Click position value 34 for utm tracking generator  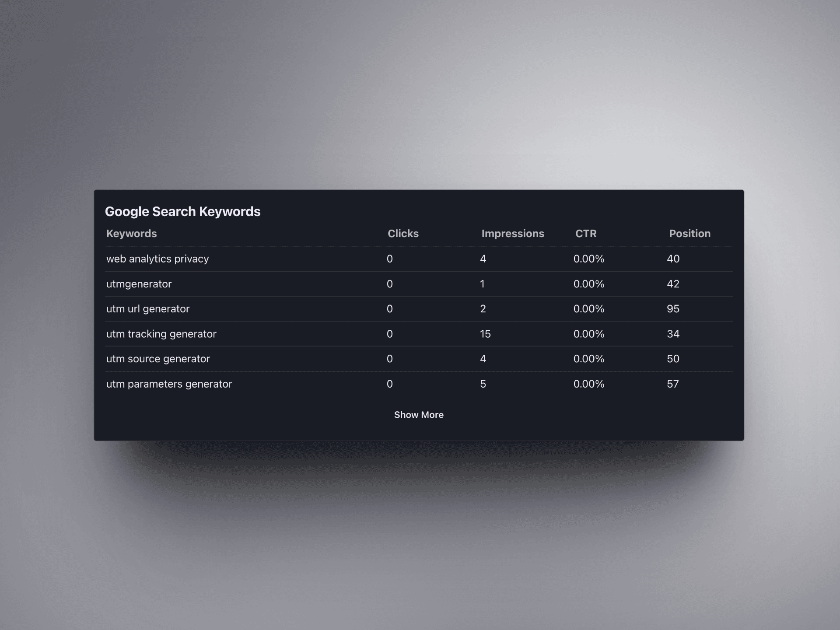pos(673,334)
